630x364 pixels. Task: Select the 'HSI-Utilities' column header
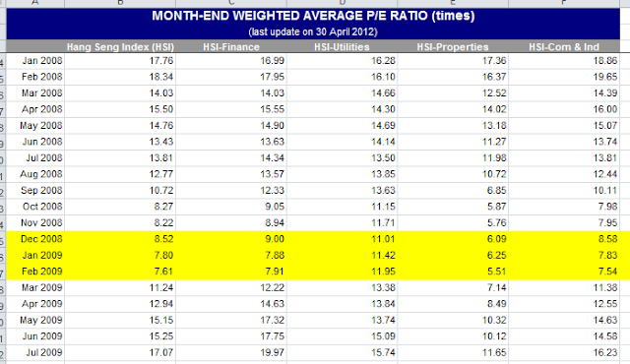(x=342, y=47)
